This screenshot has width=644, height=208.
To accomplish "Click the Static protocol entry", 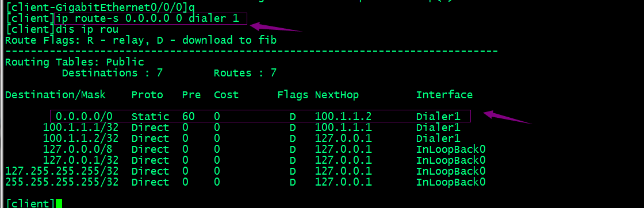I will point(150,117).
